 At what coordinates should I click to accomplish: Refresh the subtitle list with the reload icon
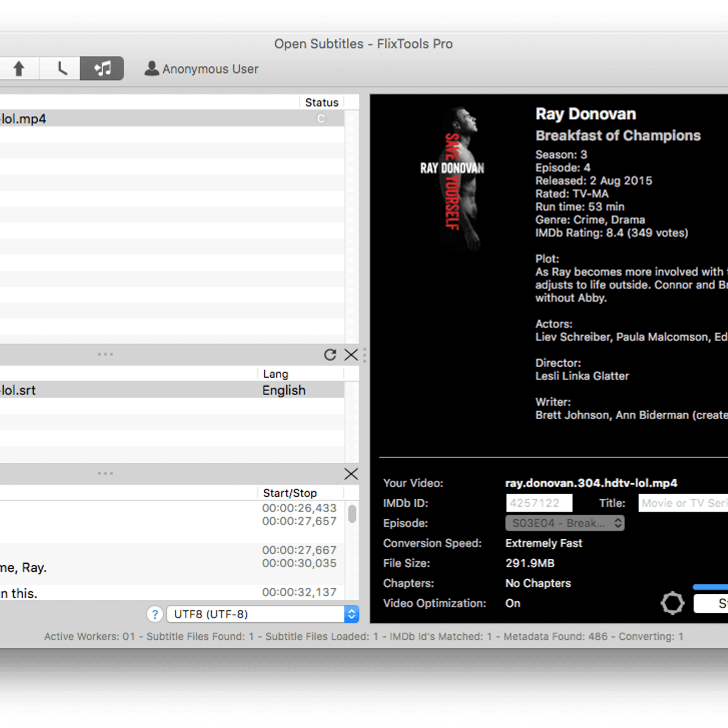[330, 354]
